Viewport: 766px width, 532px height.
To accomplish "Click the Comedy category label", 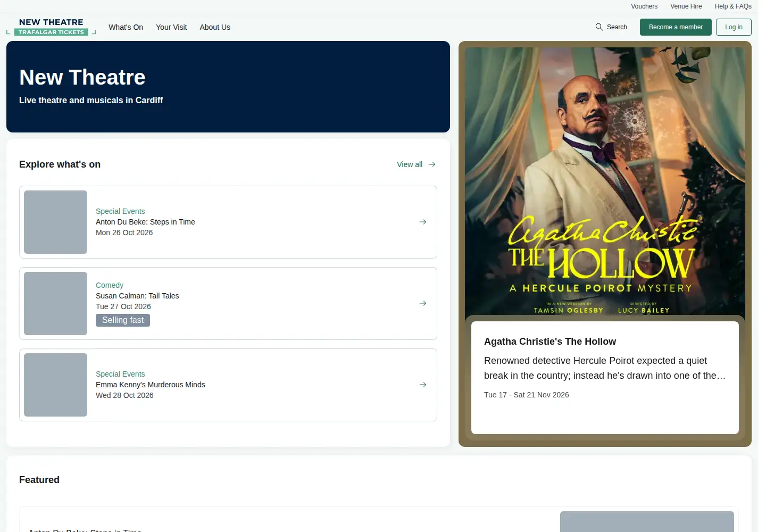I will 110,285.
